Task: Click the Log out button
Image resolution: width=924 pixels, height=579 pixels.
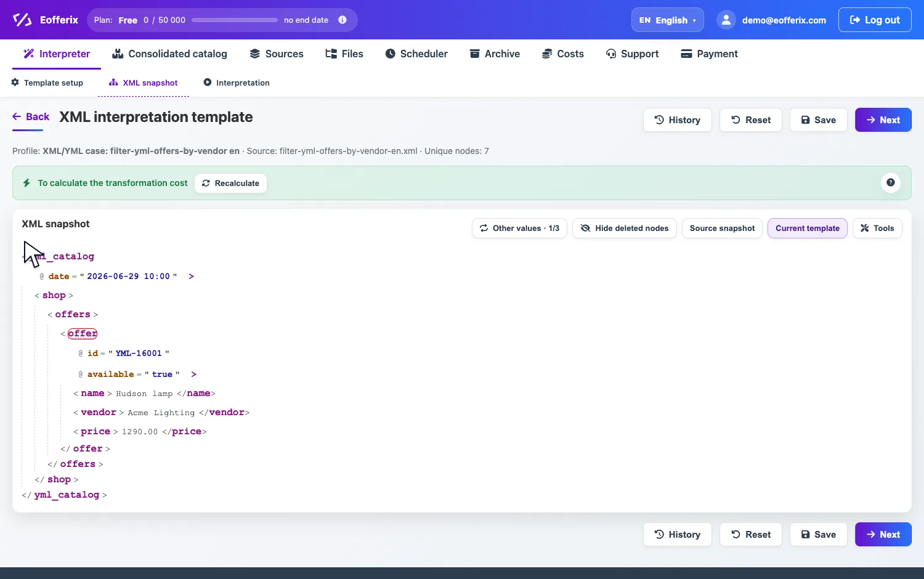Action: (x=875, y=20)
